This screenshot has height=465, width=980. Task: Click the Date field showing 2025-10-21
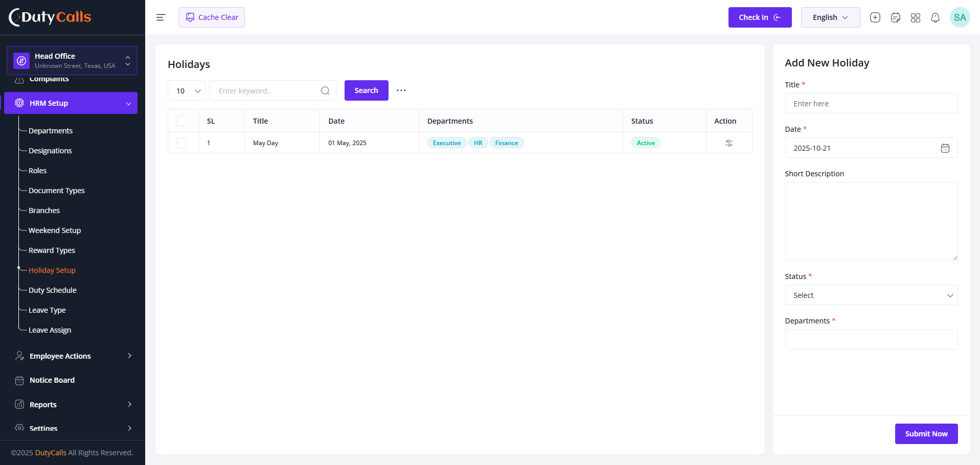pos(871,148)
